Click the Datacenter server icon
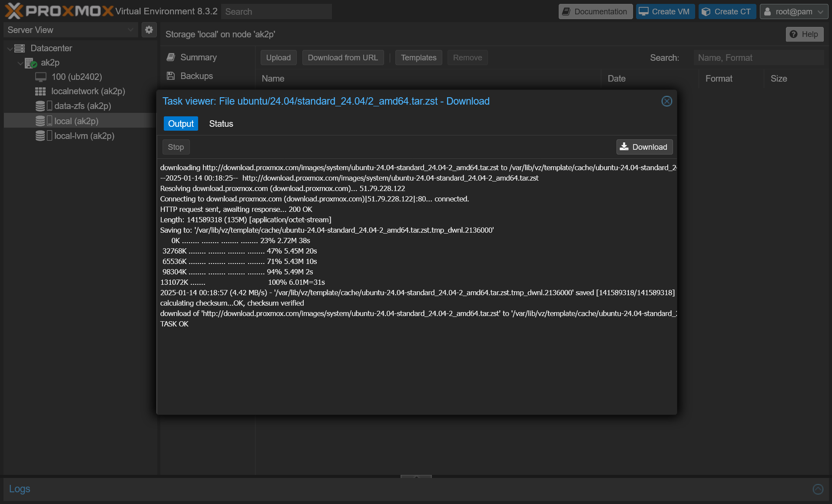The width and height of the screenshot is (832, 504). pyautogui.click(x=20, y=48)
